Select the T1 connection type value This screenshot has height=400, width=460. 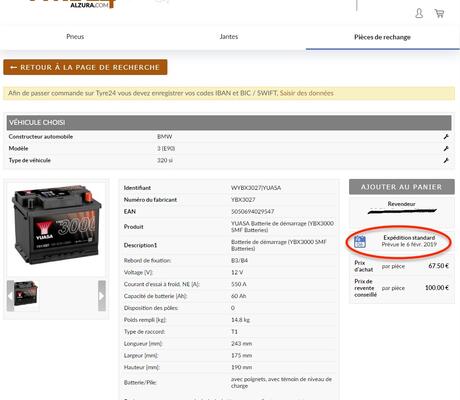[x=234, y=332]
